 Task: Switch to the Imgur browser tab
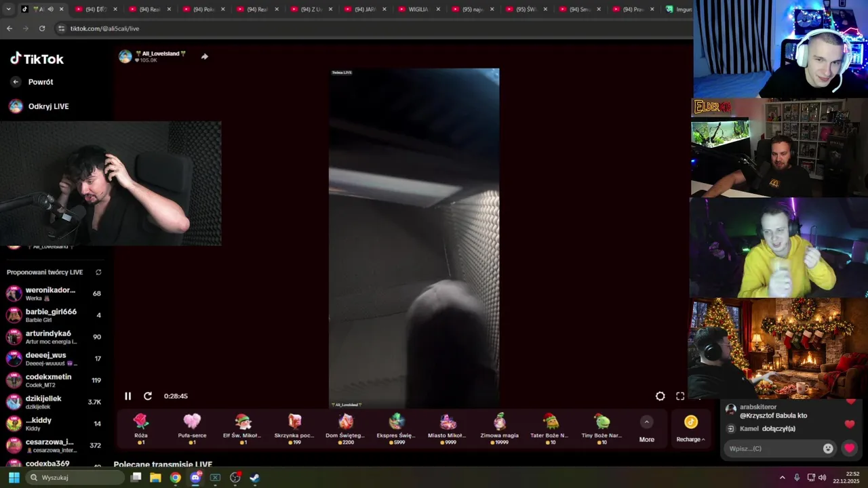(x=677, y=9)
